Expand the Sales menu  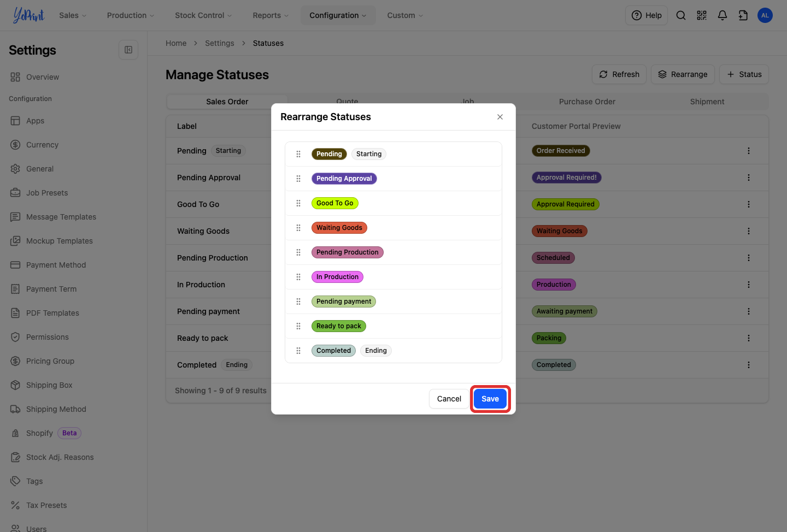(73, 15)
